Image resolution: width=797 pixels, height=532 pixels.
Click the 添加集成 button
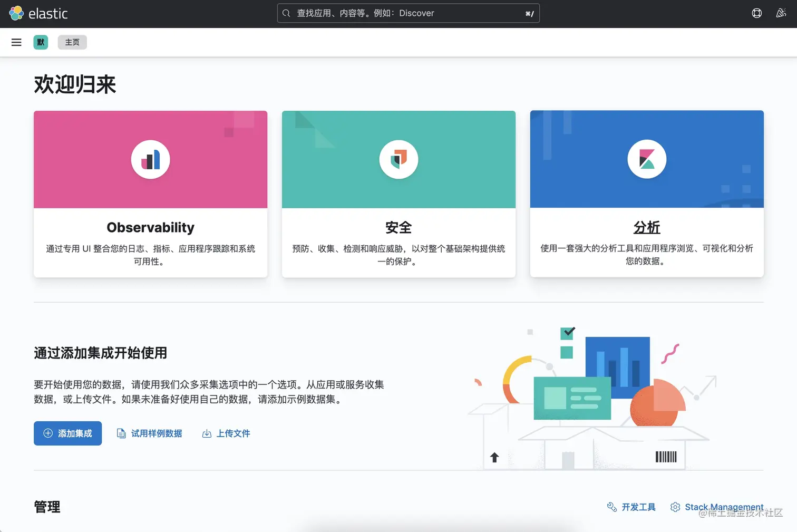pyautogui.click(x=68, y=433)
